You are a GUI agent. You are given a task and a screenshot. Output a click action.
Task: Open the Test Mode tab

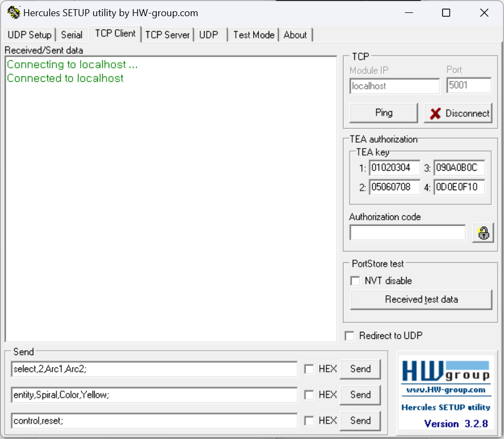(254, 34)
